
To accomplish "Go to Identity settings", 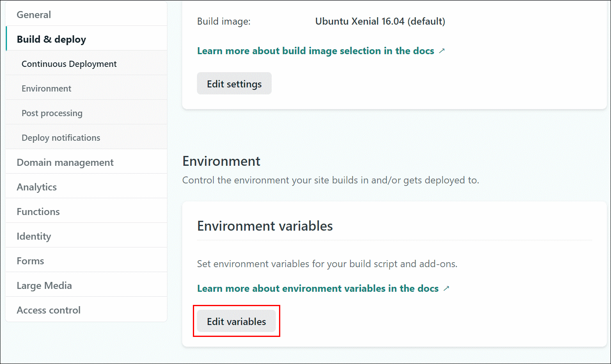I will coord(34,236).
